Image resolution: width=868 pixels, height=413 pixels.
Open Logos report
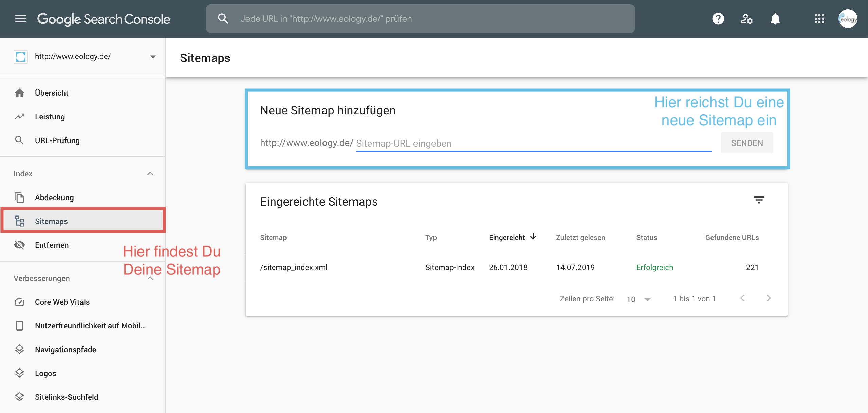[x=83, y=373]
